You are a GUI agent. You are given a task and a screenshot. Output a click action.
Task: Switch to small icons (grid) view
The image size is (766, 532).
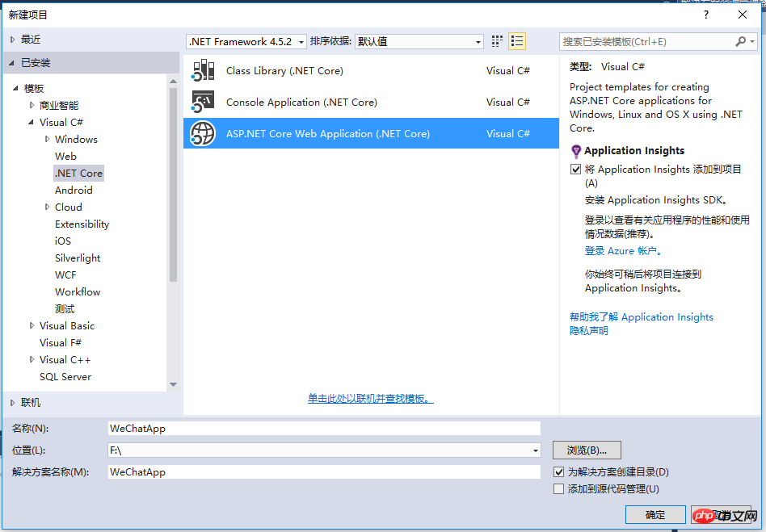[497, 41]
